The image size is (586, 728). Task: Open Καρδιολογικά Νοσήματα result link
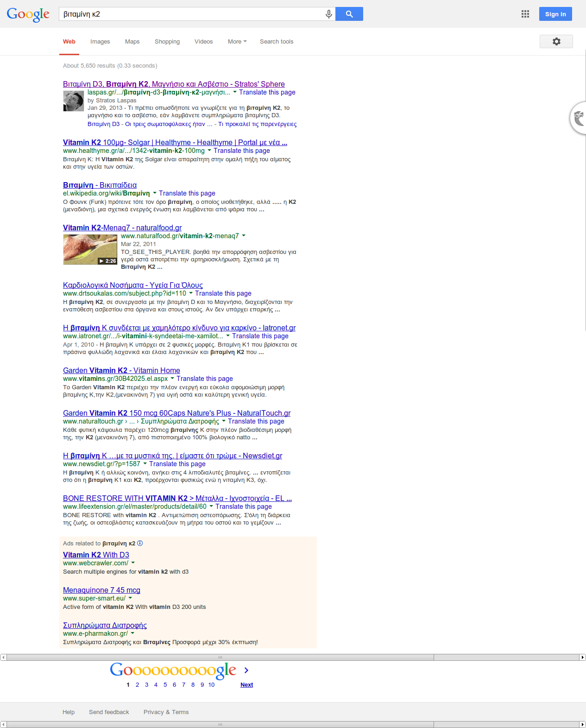[x=133, y=285]
